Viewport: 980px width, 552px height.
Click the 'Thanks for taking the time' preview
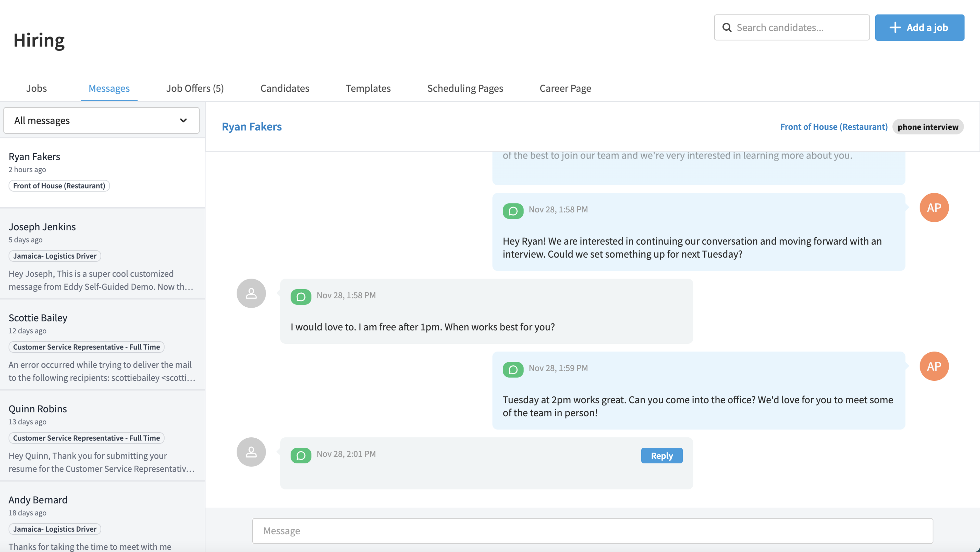point(90,546)
